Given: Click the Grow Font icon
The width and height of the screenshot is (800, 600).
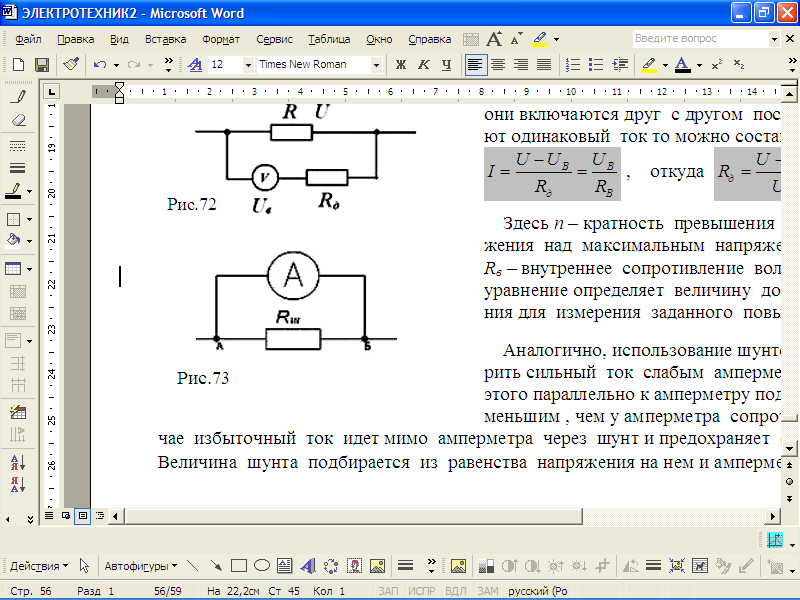Looking at the screenshot, I should point(494,39).
